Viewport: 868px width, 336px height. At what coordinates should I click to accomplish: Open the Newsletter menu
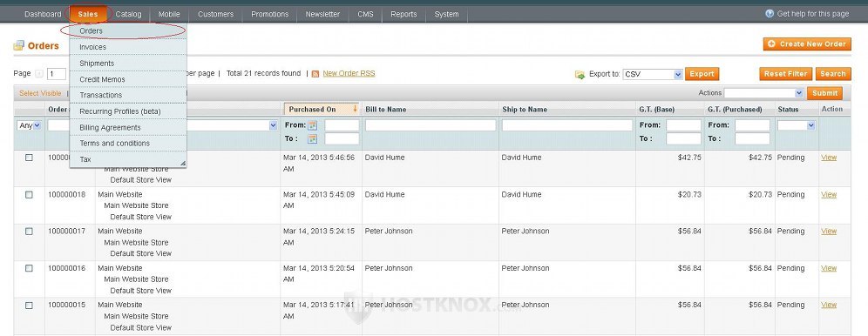322,15
